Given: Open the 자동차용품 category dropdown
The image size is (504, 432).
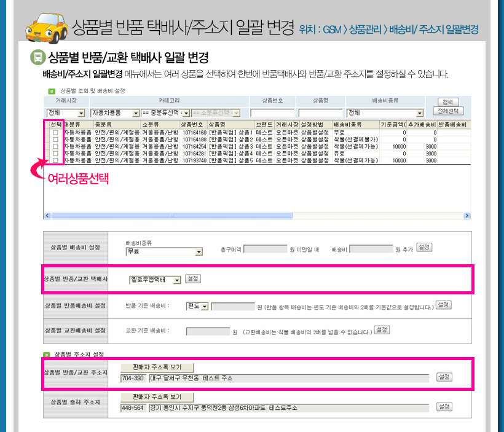Looking at the screenshot, I should (135, 114).
